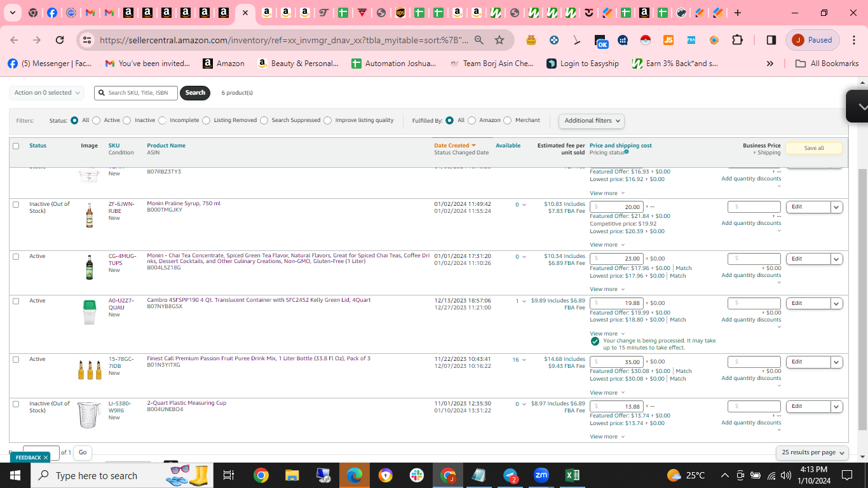The image size is (868, 488).
Task: Open Messenger bookmark in bookmarks bar
Action: coord(50,64)
